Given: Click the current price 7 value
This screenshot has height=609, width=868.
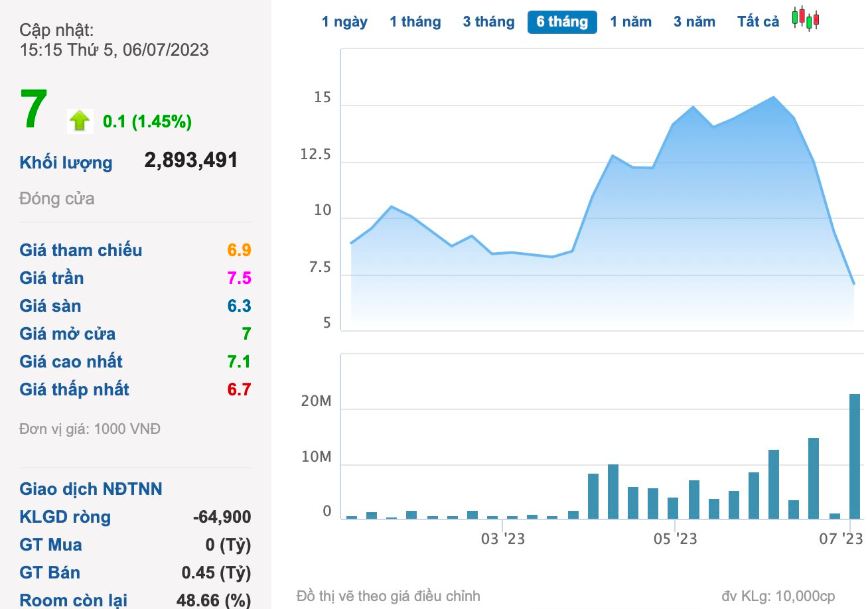Looking at the screenshot, I should [34, 110].
